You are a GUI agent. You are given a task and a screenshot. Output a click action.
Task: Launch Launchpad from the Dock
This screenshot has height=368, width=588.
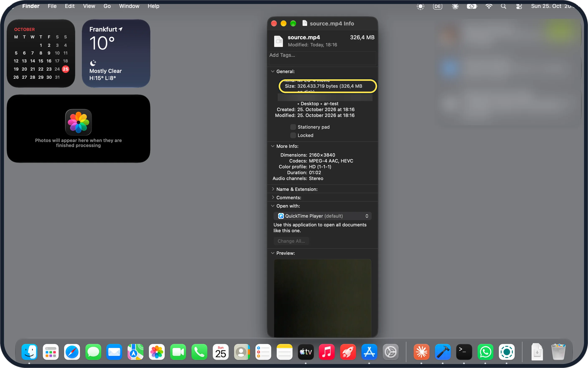(x=51, y=352)
